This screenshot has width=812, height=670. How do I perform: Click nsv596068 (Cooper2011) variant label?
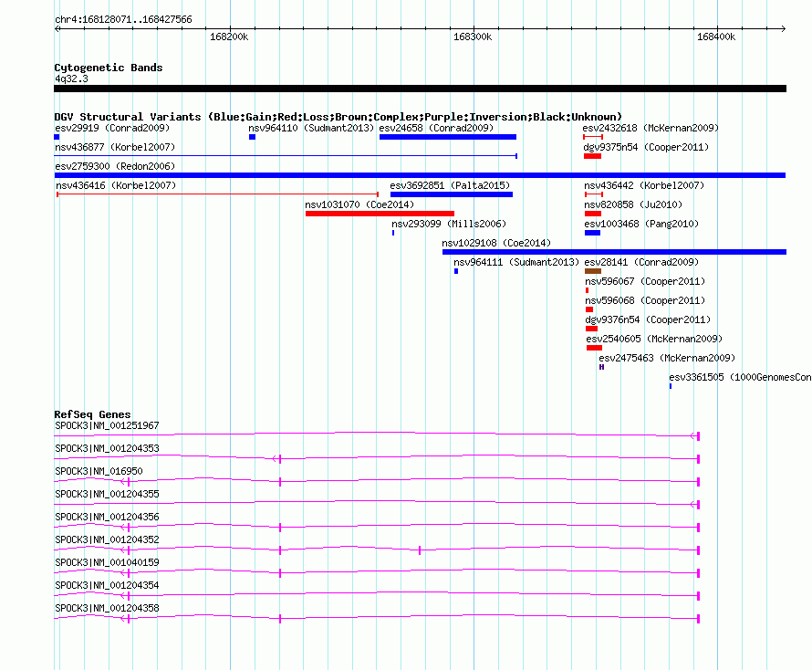645,300
